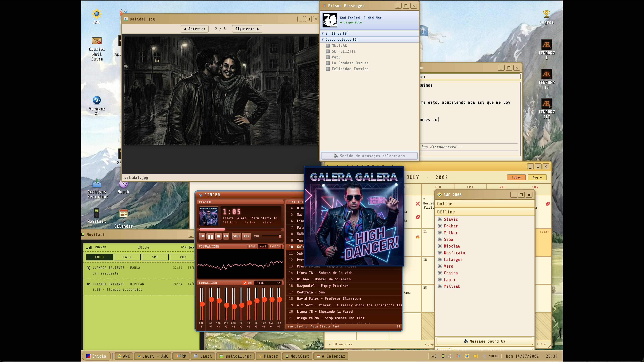Open the Rock equalizer preset dropdown

coord(268,283)
